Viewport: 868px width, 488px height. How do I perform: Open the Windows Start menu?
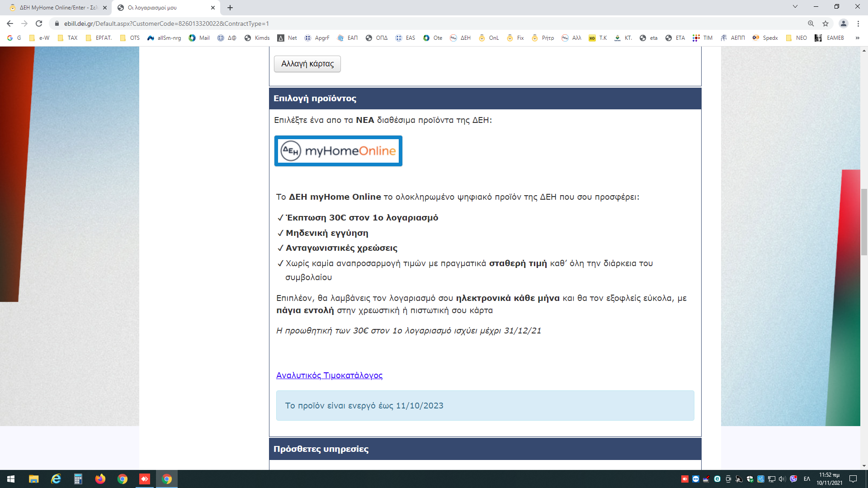pos(11,479)
